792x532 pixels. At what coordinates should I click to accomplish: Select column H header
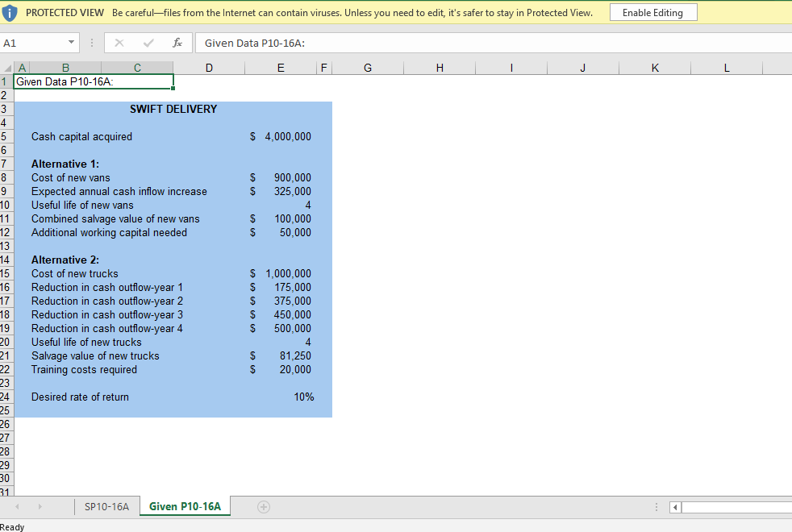(440, 68)
